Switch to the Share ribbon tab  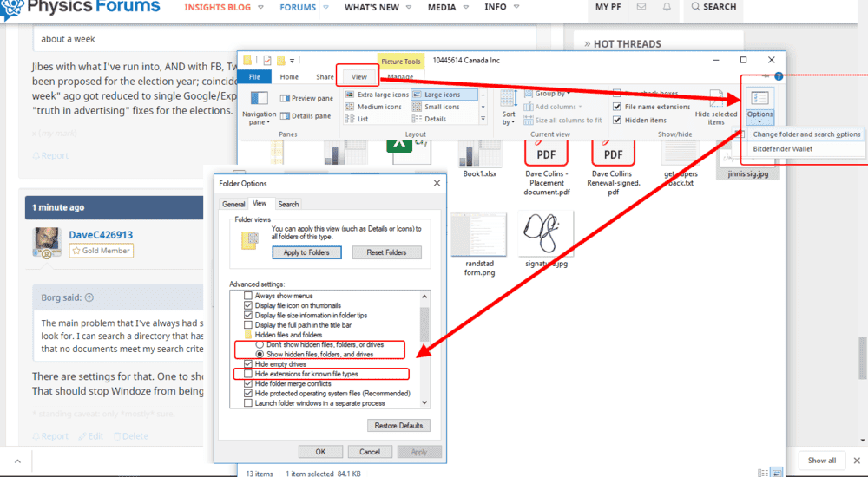click(325, 77)
